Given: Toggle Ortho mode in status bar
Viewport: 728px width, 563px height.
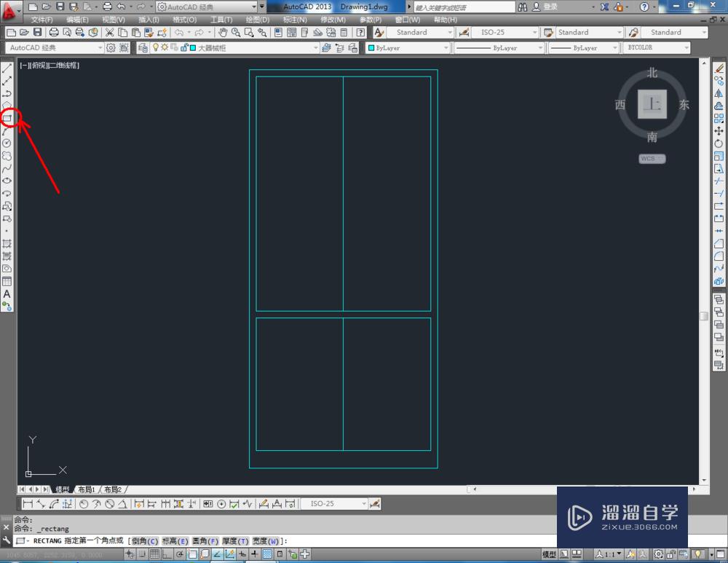Looking at the screenshot, I should 167,554.
